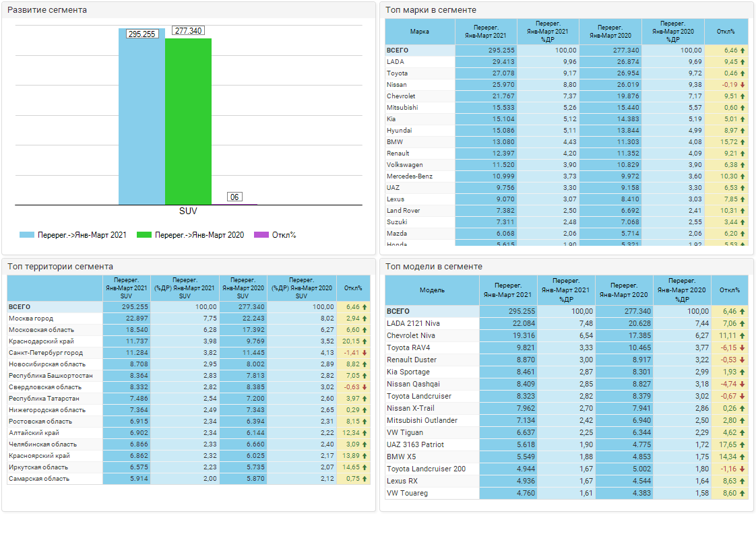Sort by the Марка column header
Viewport: 756px width, 534px height.
click(x=420, y=32)
